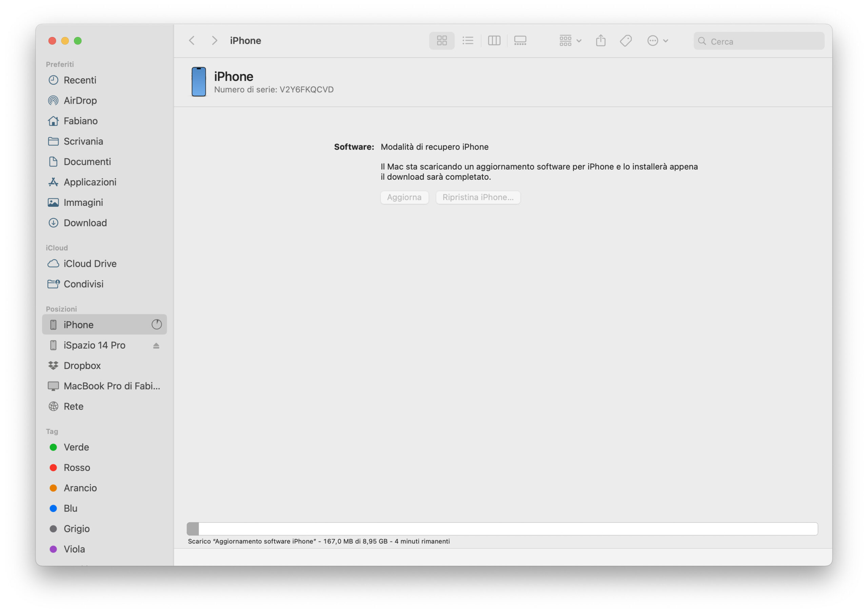Switch to icon grid view

click(441, 40)
